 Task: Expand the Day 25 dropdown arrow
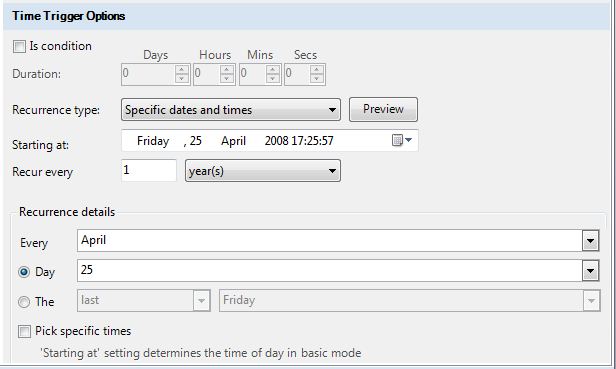(590, 270)
